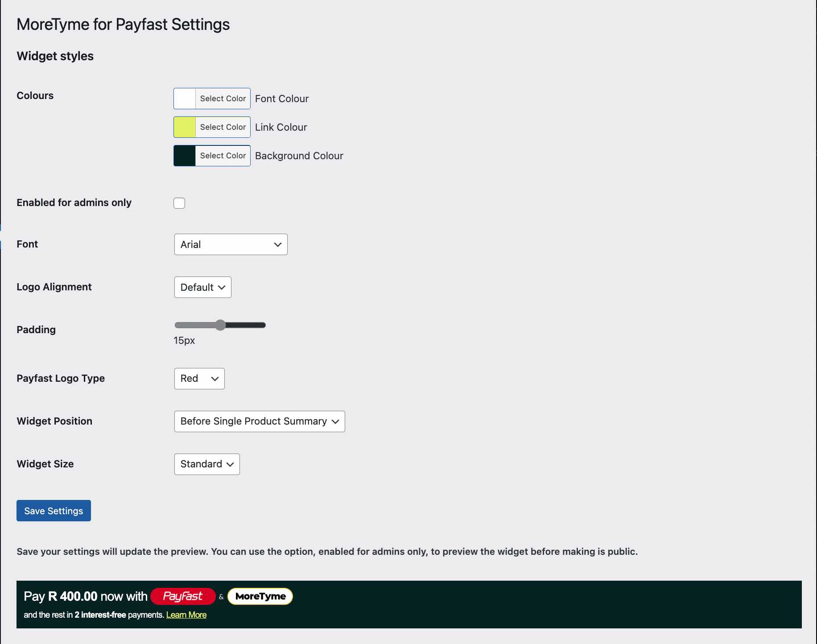Open Select Color button for Font Colour

click(x=223, y=99)
